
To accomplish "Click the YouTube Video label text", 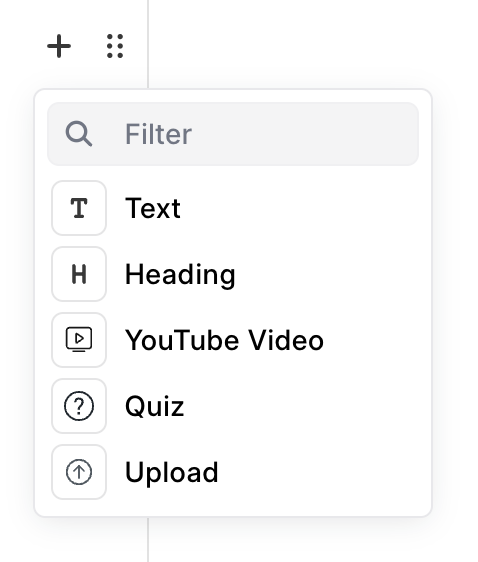I will [224, 340].
